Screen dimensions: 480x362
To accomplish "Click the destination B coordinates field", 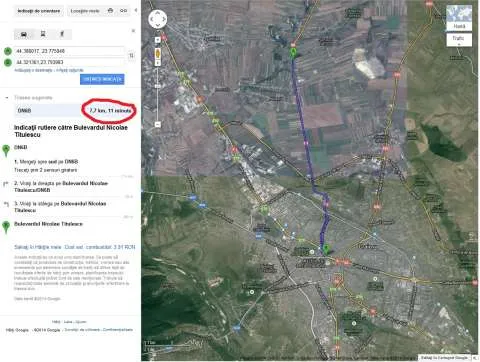I will pyautogui.click(x=69, y=62).
